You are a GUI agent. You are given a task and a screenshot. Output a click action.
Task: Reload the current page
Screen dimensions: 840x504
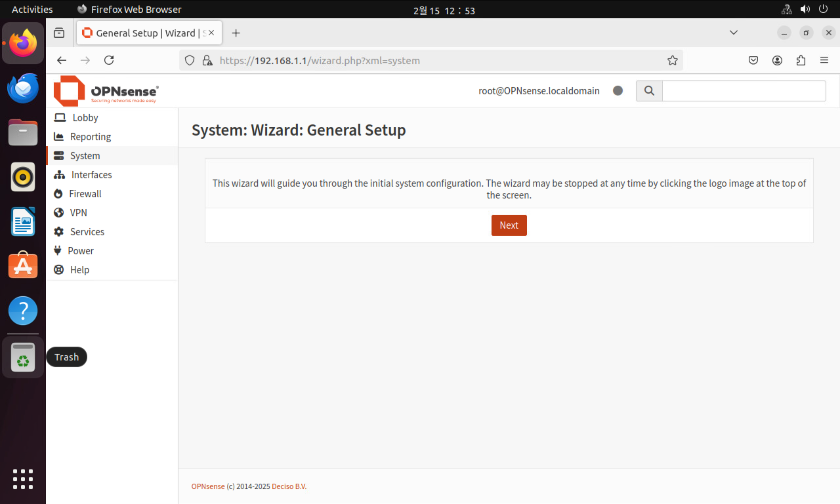tap(109, 61)
